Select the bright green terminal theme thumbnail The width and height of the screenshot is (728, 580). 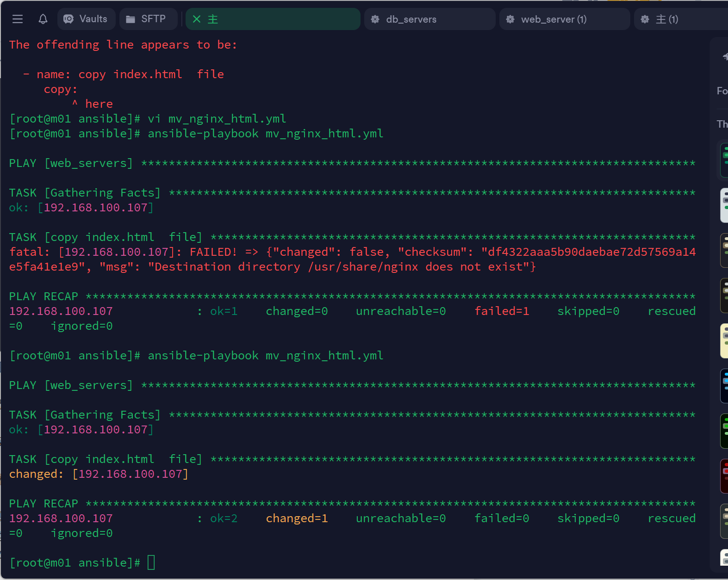pos(724,431)
